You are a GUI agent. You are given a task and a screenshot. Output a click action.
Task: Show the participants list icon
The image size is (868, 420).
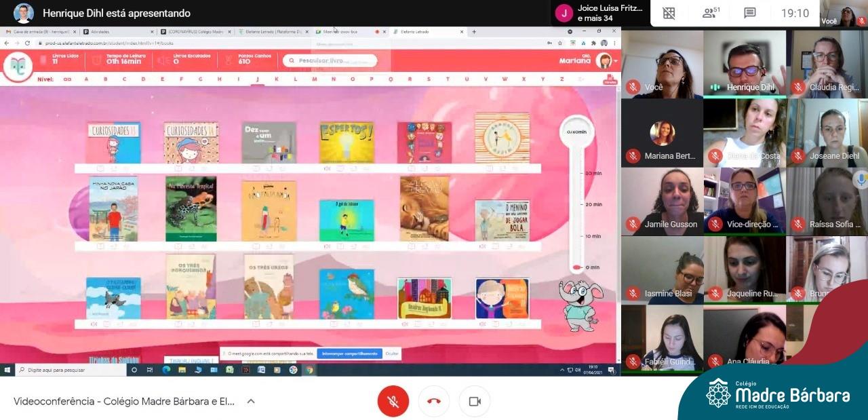click(710, 13)
